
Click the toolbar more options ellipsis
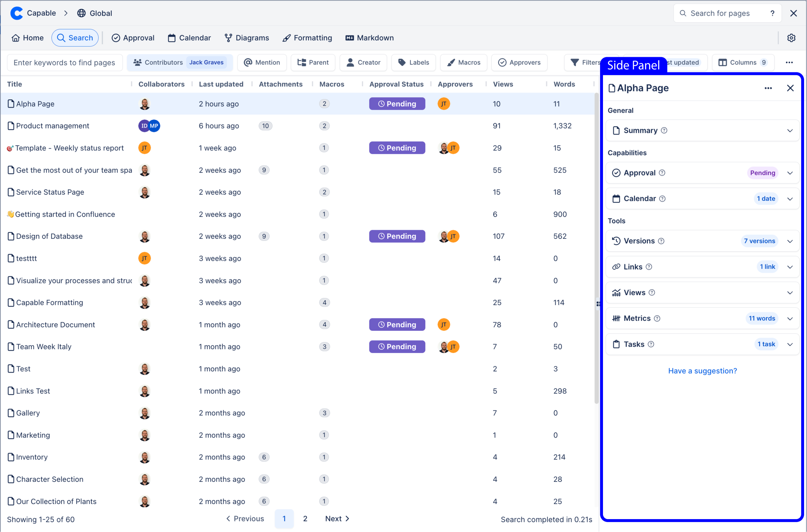789,63
